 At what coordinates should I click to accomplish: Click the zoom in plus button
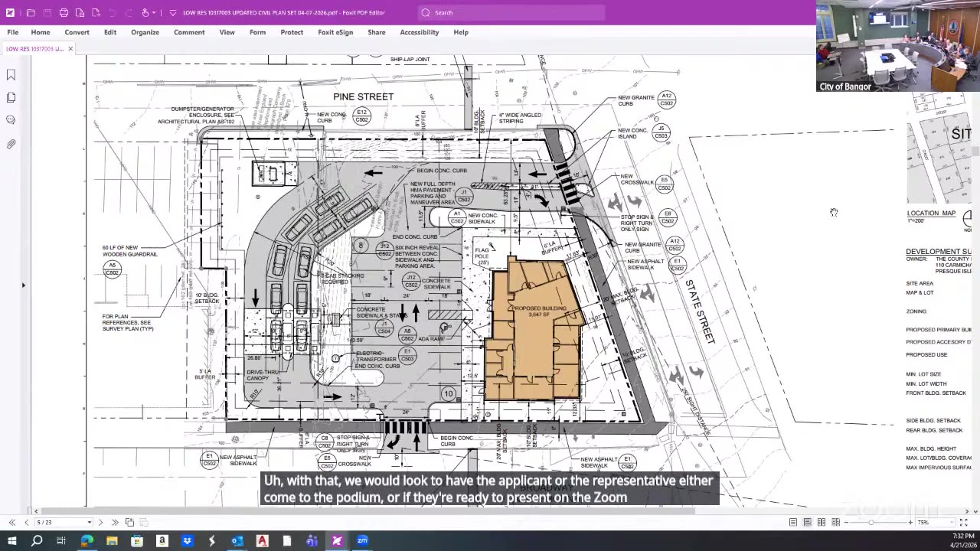point(910,522)
